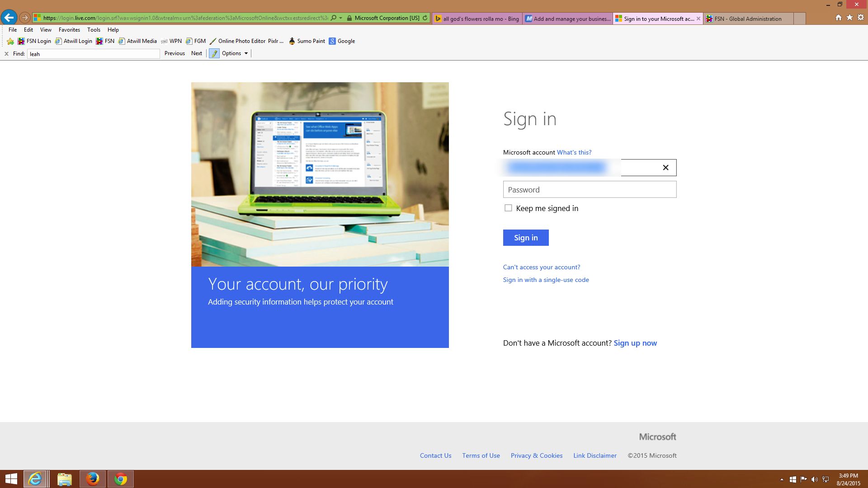Close the Find bar
The width and height of the screenshot is (868, 488).
click(x=6, y=54)
